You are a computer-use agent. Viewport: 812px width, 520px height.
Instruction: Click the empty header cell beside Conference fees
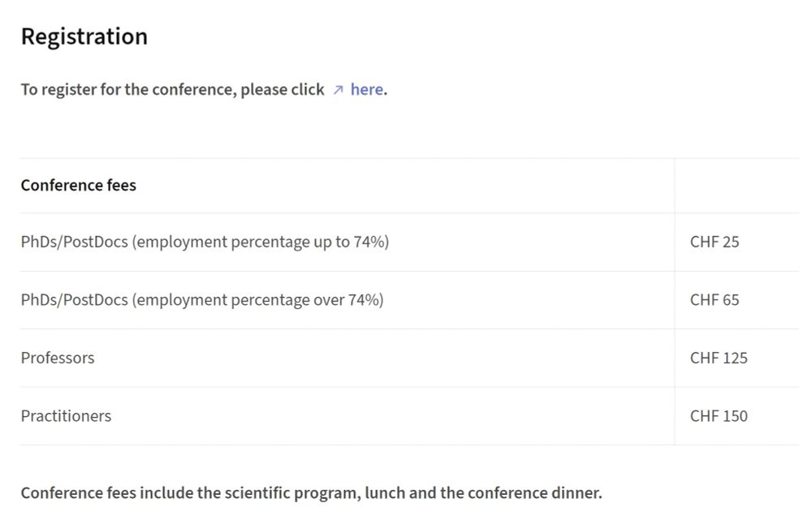click(x=736, y=185)
